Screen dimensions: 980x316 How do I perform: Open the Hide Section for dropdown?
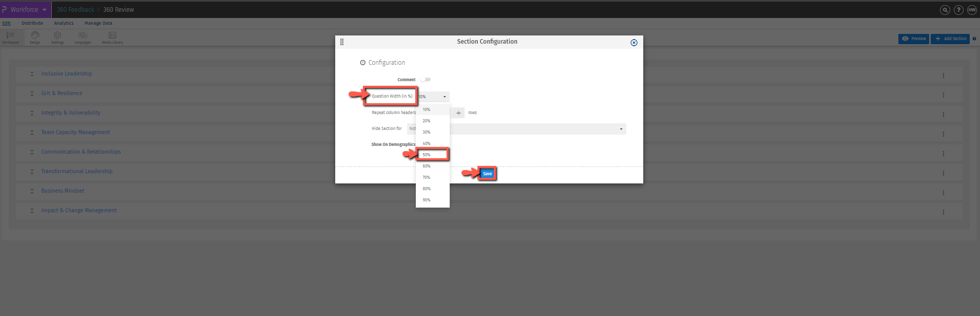[516, 129]
